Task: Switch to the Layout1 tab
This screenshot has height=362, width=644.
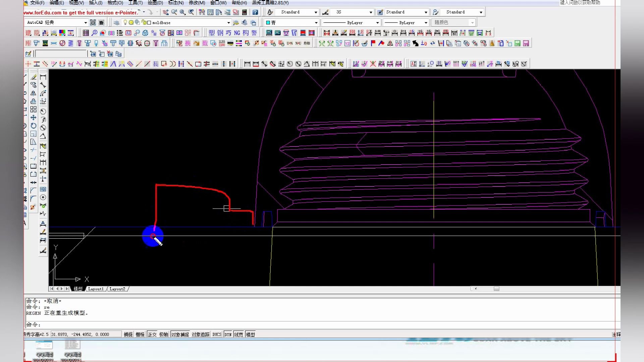Action: pos(96,289)
